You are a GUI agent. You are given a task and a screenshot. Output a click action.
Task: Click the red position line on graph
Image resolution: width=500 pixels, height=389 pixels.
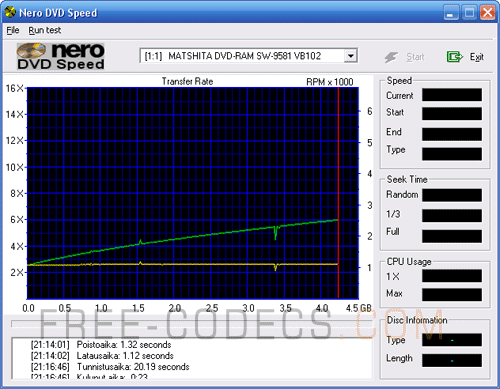[x=338, y=193]
